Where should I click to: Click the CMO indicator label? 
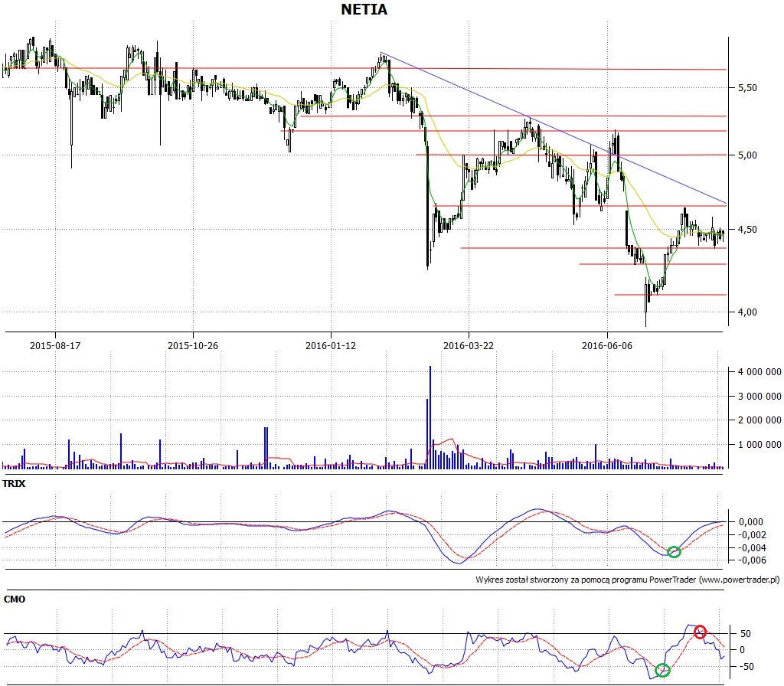tap(15, 599)
